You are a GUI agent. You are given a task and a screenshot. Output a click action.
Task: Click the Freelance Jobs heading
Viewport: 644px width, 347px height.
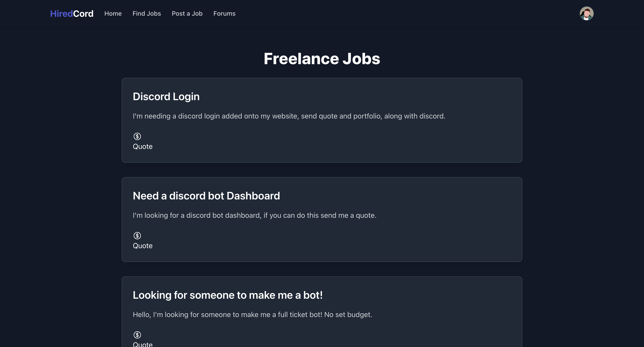pos(322,59)
